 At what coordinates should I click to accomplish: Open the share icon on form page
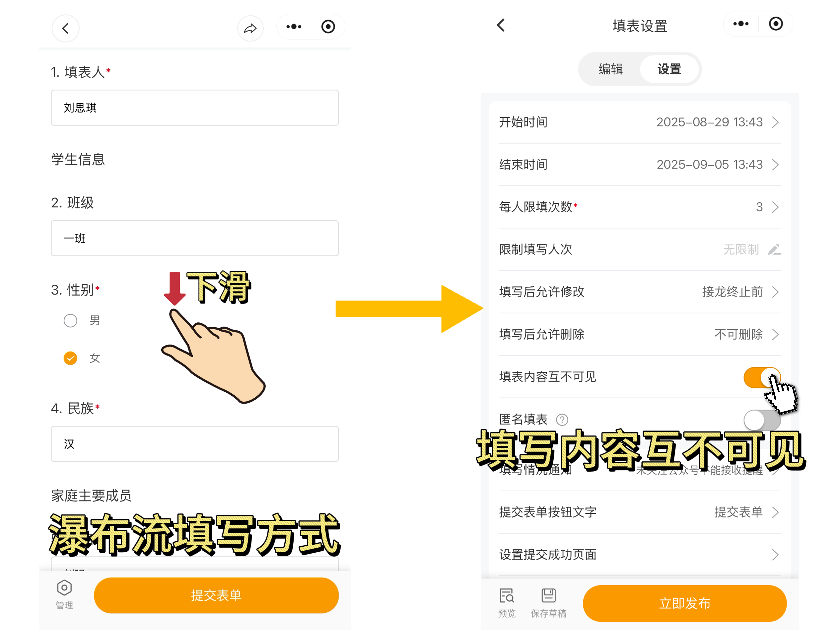pyautogui.click(x=250, y=28)
